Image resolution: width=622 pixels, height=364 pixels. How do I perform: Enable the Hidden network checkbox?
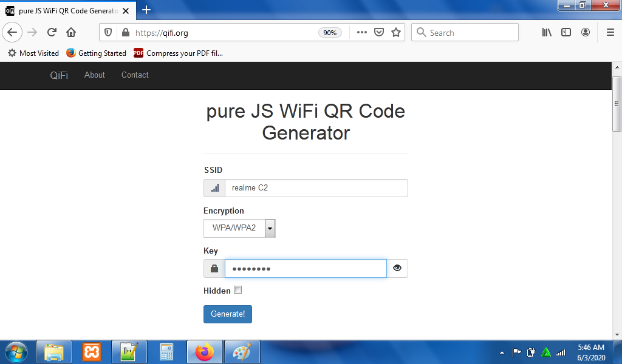[238, 290]
